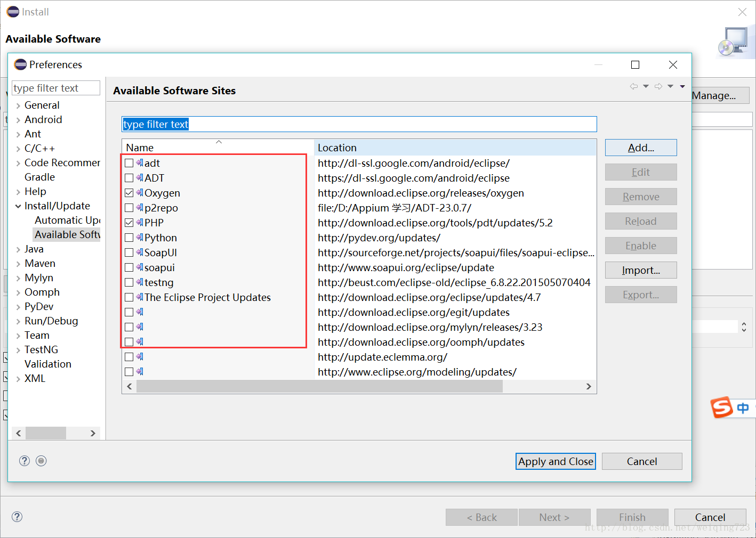Close the Preferences dialog with X
Image resolution: width=756 pixels, height=538 pixels.
(673, 64)
